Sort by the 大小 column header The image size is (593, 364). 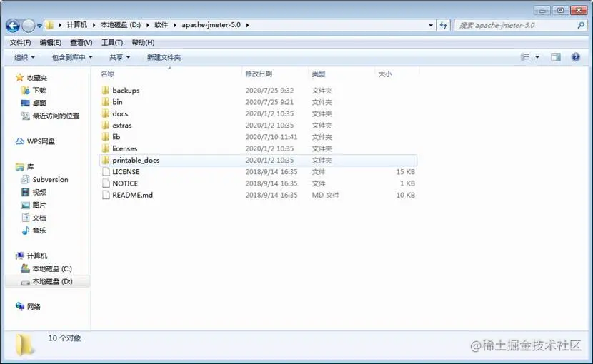384,74
